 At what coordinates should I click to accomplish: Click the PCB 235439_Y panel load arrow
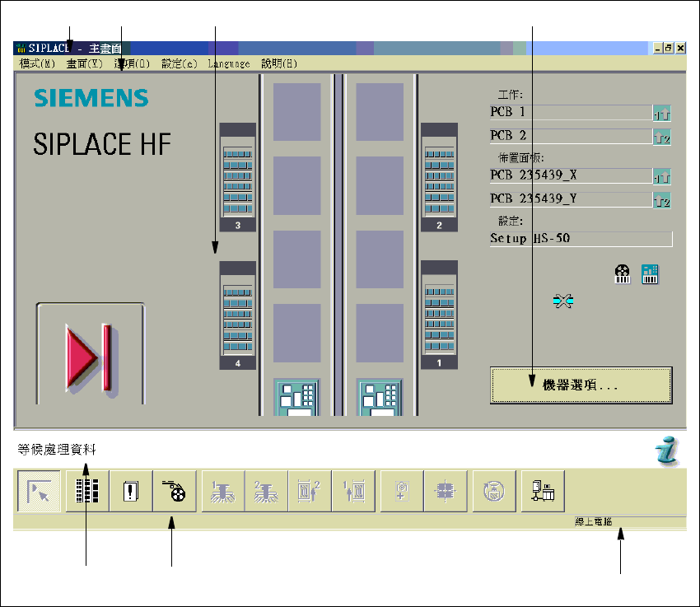pos(661,200)
